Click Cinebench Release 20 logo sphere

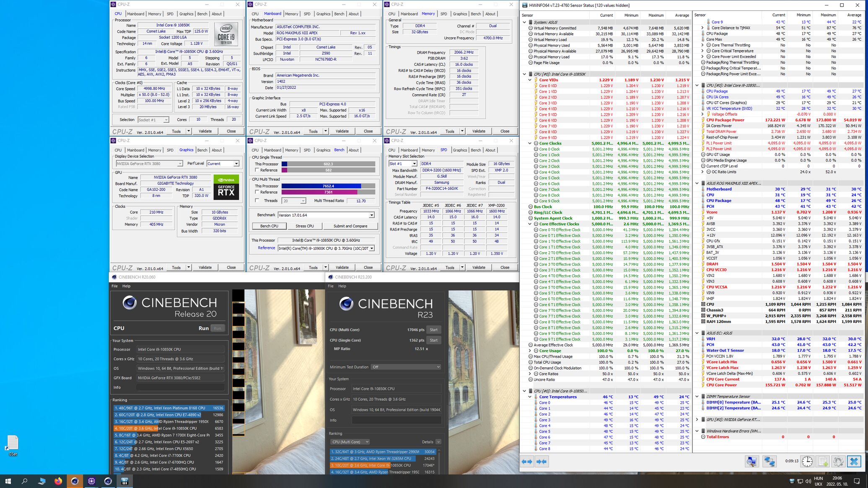[130, 302]
